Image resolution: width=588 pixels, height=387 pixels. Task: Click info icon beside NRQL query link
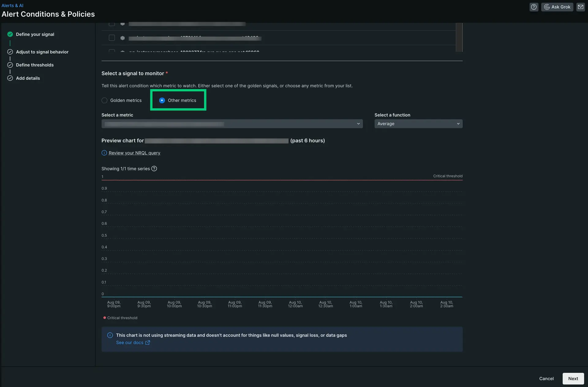(x=104, y=153)
